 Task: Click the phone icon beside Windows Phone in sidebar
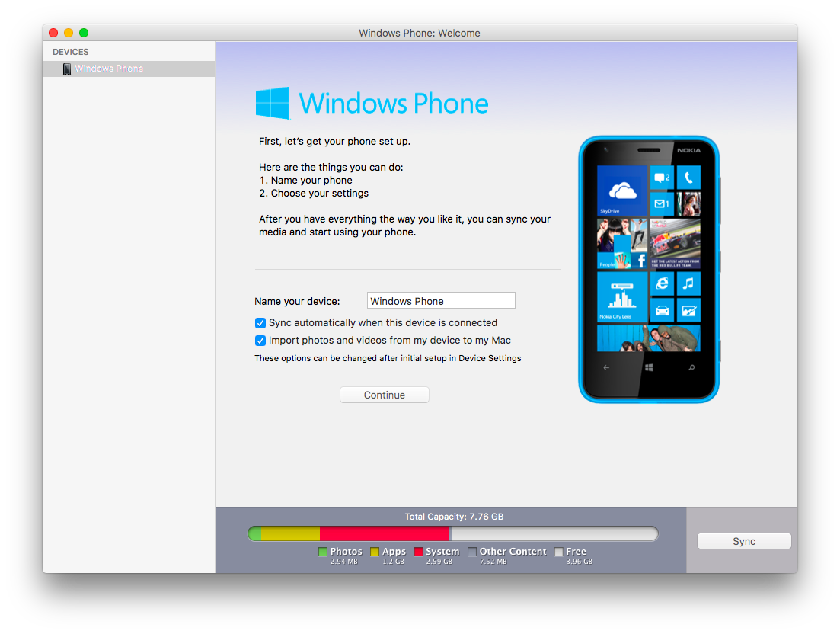click(x=67, y=69)
